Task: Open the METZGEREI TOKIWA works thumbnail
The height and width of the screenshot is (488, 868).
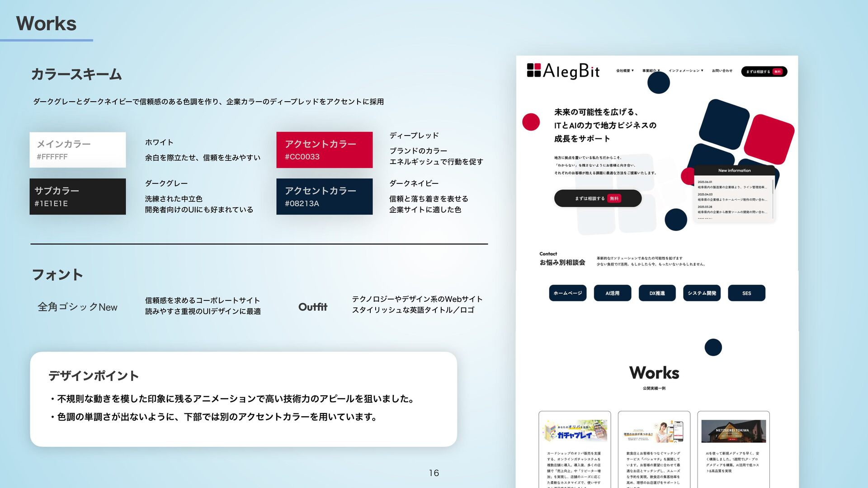Action: pyautogui.click(x=733, y=431)
